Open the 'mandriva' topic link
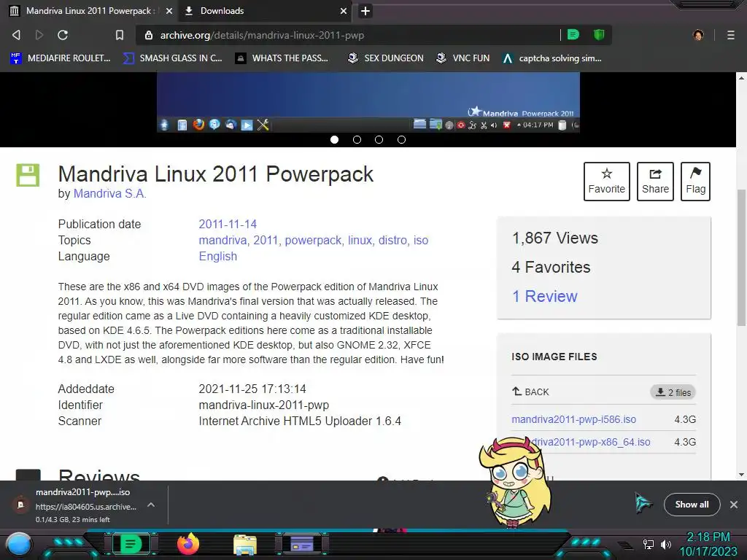Screen dimensions: 747x560 click(x=222, y=240)
